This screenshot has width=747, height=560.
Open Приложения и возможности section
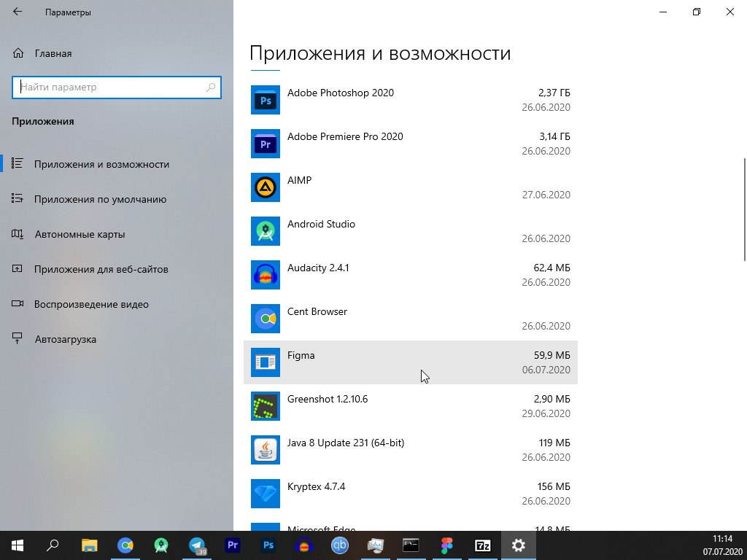click(x=117, y=164)
